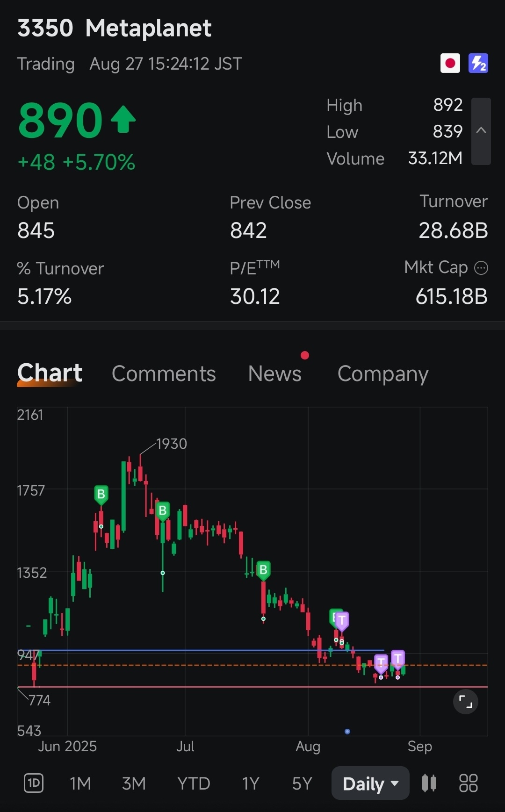Image resolution: width=505 pixels, height=812 pixels.
Task: Select the 1D intraday chart icon
Action: [x=34, y=783]
